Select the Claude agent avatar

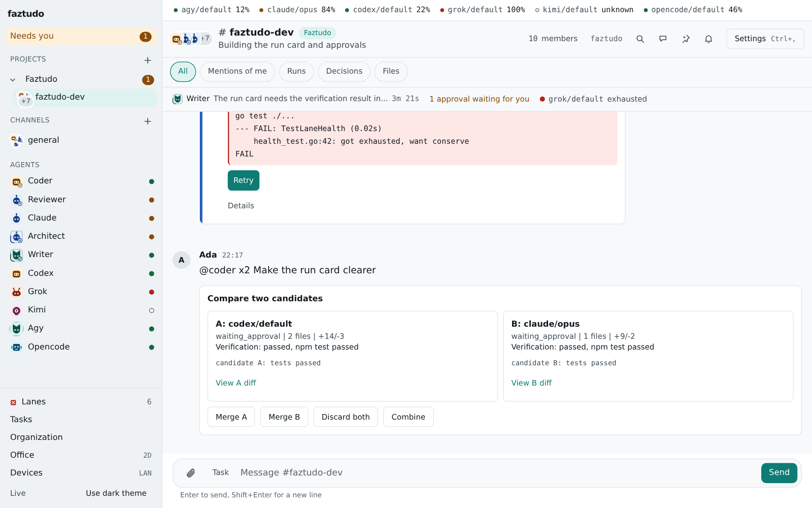tap(17, 218)
